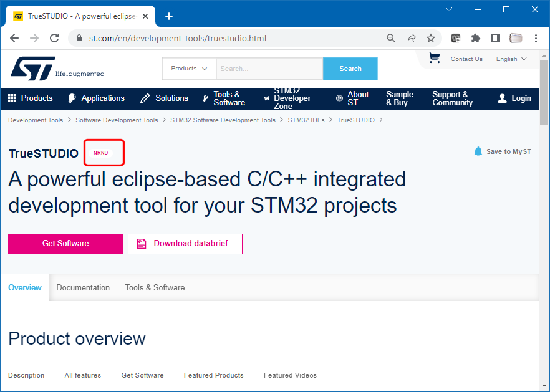Click the Get Software button
This screenshot has width=550, height=392.
pyautogui.click(x=65, y=244)
